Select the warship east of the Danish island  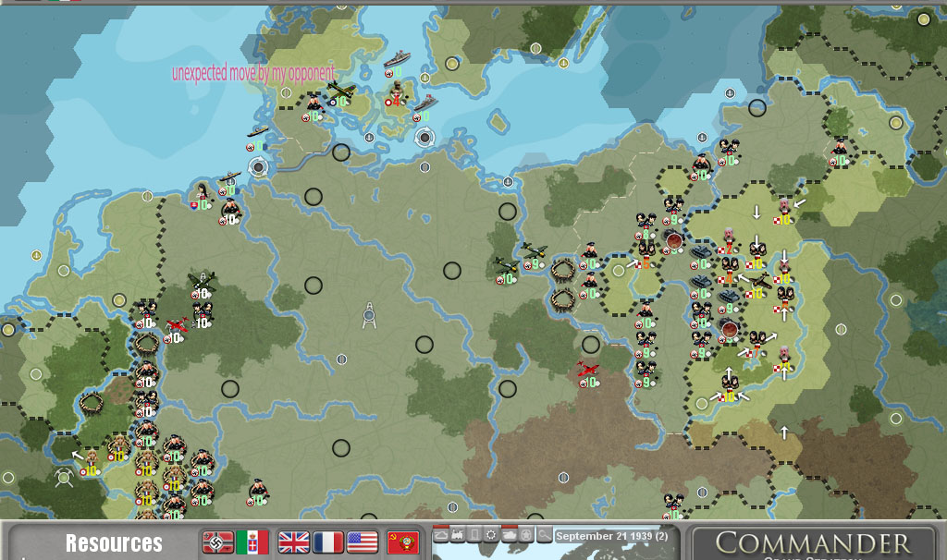coord(424,107)
